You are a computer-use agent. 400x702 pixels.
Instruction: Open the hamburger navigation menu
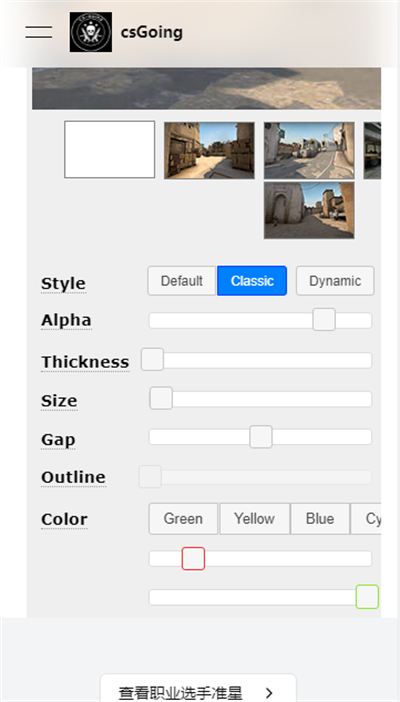tap(39, 32)
